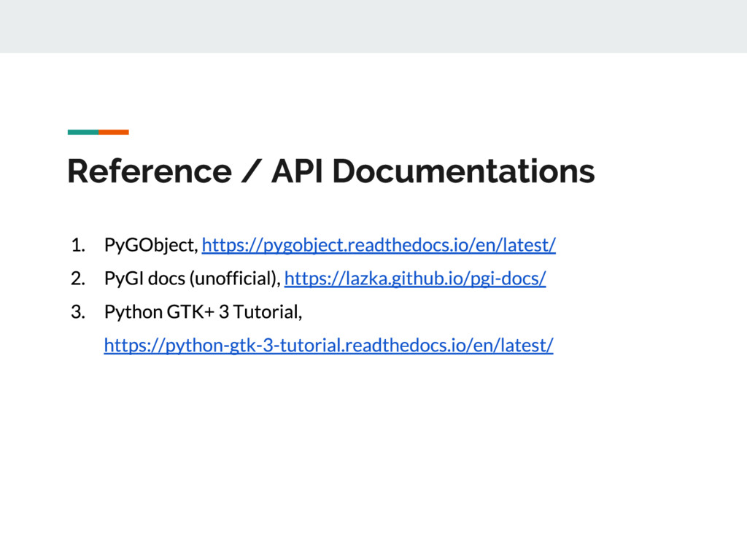Click the word "Python" in item three

133,312
